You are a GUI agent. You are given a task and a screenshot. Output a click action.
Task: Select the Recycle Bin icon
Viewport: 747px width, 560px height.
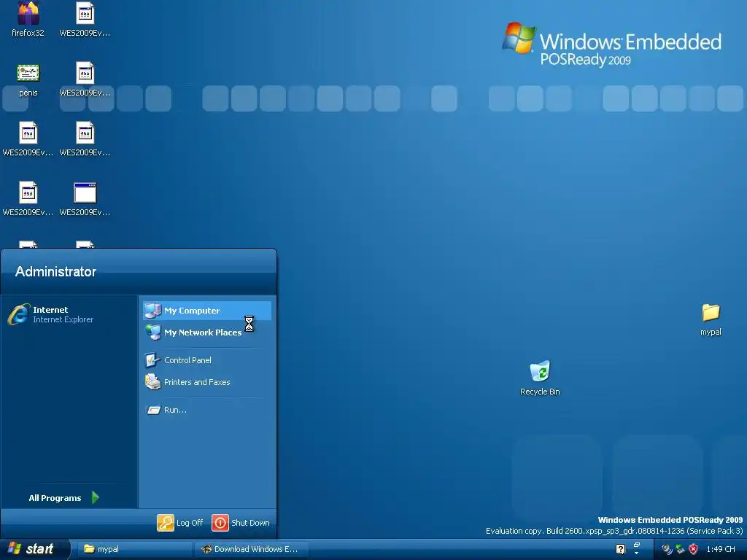(x=540, y=378)
